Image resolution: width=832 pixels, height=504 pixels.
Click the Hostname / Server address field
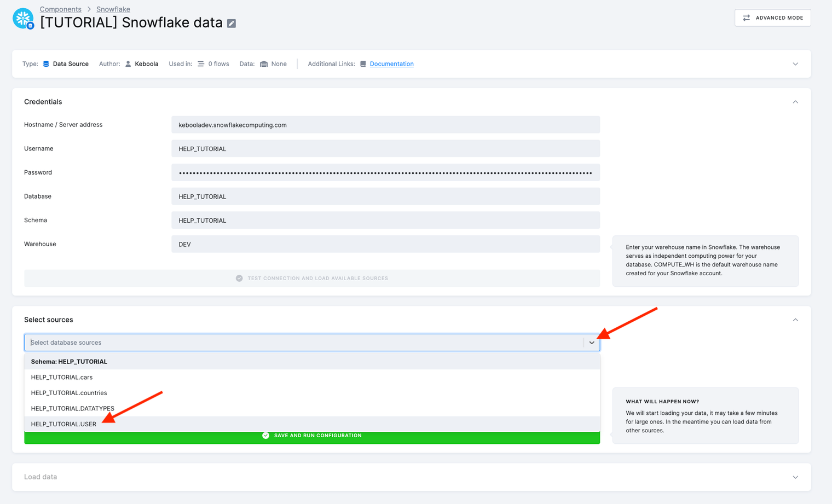tap(385, 125)
